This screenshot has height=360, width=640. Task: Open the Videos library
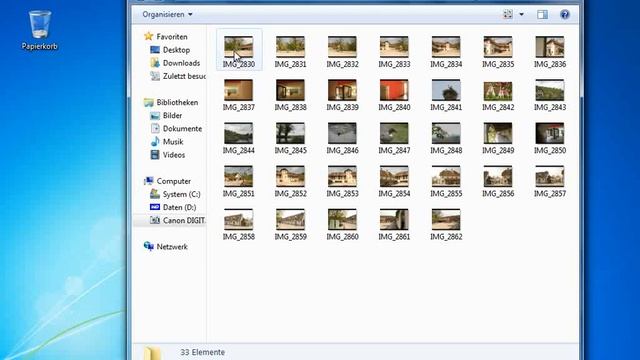pos(174,155)
